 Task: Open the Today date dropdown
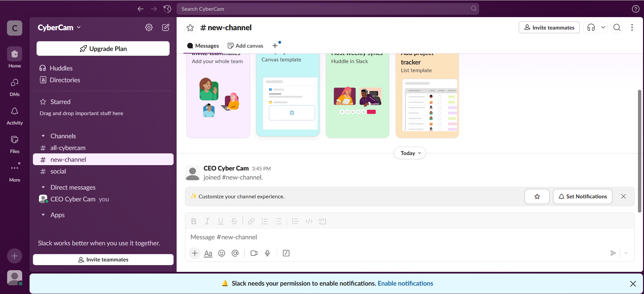pyautogui.click(x=410, y=153)
